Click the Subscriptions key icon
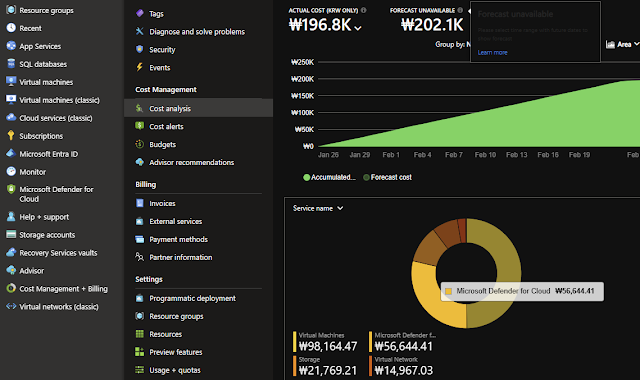The image size is (640, 380). (x=11, y=136)
